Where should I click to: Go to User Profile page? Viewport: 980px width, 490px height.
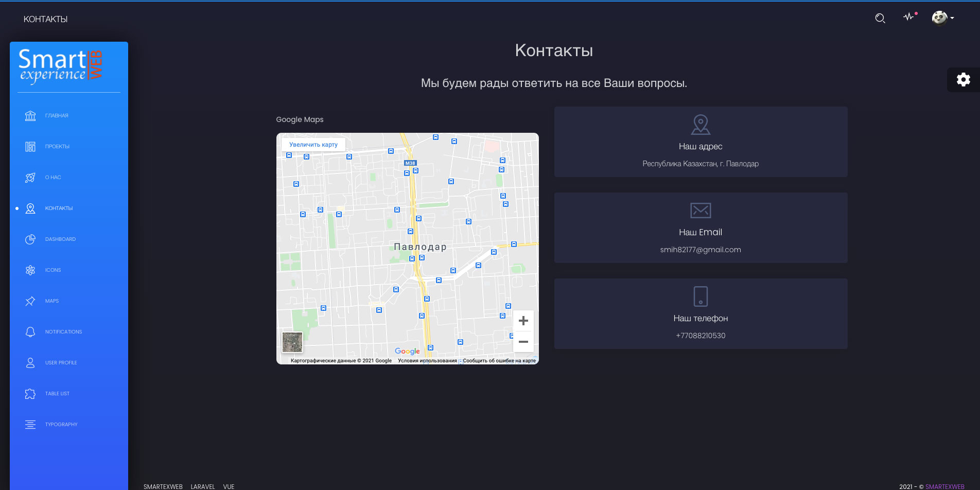pos(61,363)
